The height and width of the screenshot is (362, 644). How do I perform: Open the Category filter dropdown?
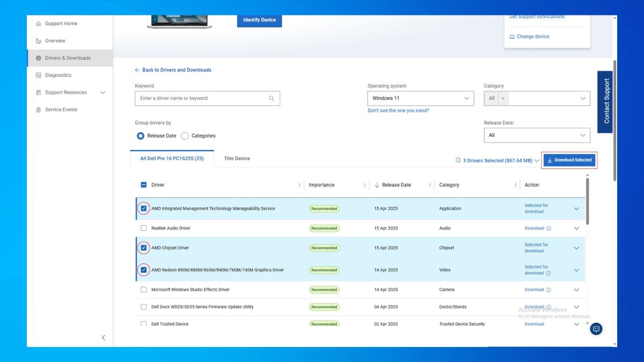(x=583, y=98)
